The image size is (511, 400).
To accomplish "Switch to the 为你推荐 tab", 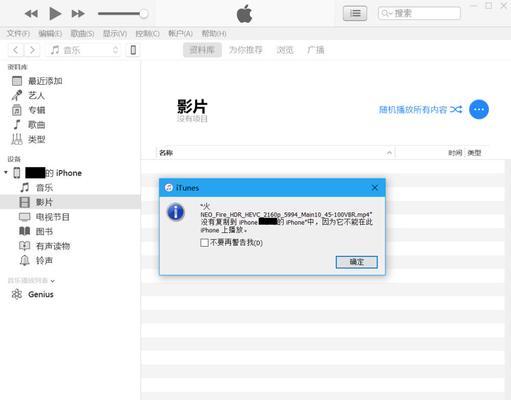I will [245, 50].
